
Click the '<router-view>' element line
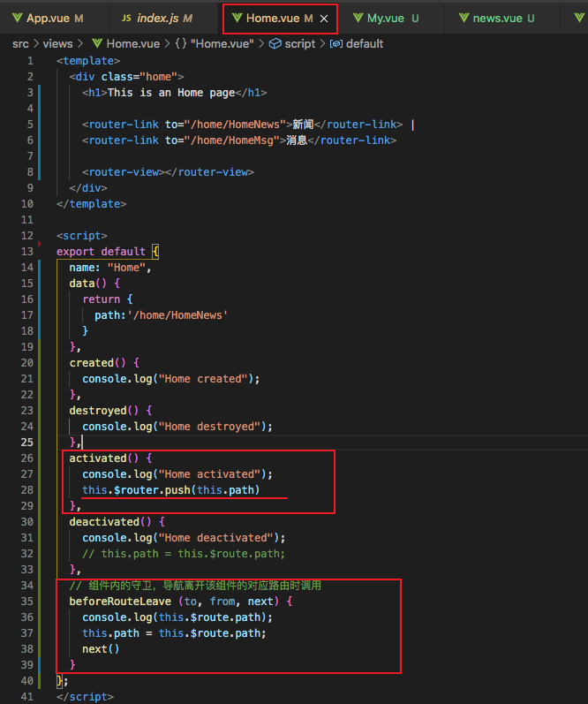click(x=168, y=172)
